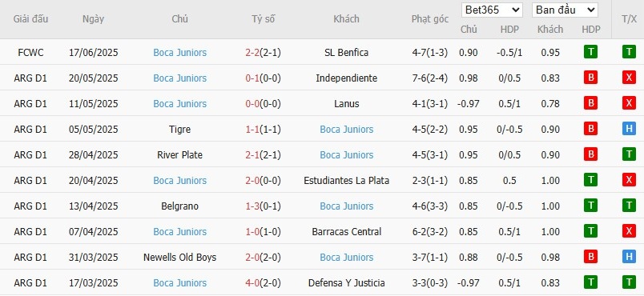Click red X badge in Estudiantes La Plata row
644x296 pixels.
click(629, 180)
